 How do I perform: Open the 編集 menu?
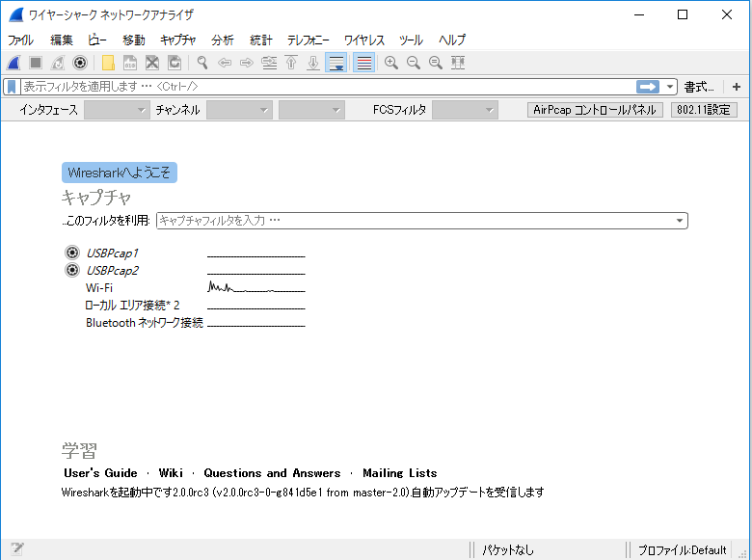pyautogui.click(x=62, y=40)
